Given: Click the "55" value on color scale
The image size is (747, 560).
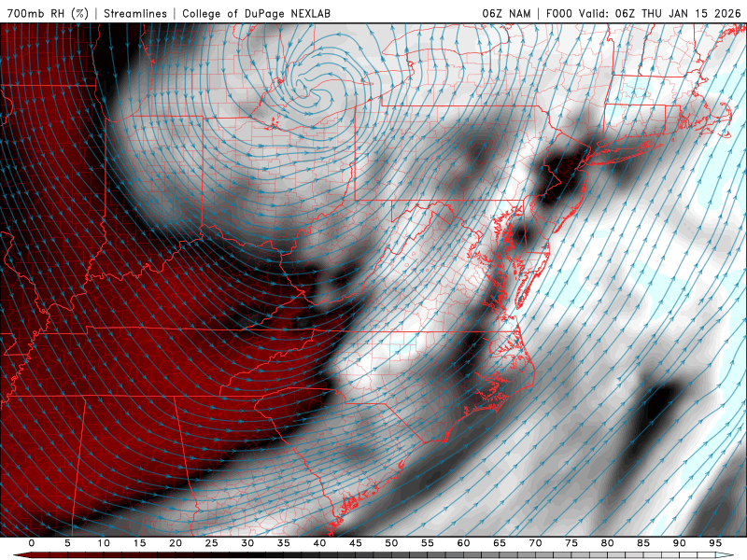Looking at the screenshot, I should (428, 543).
